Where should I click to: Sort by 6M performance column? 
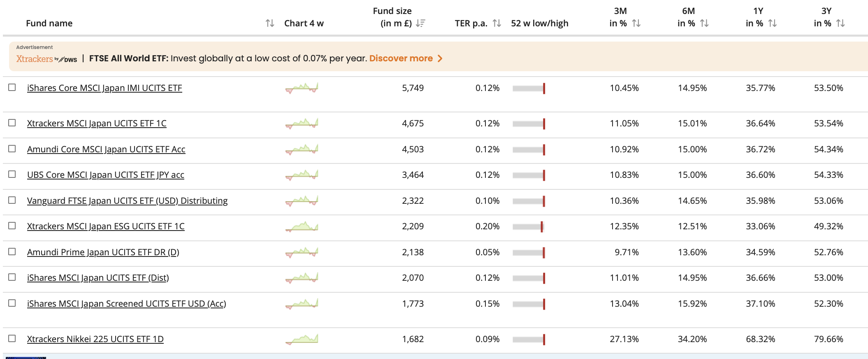[x=704, y=23]
